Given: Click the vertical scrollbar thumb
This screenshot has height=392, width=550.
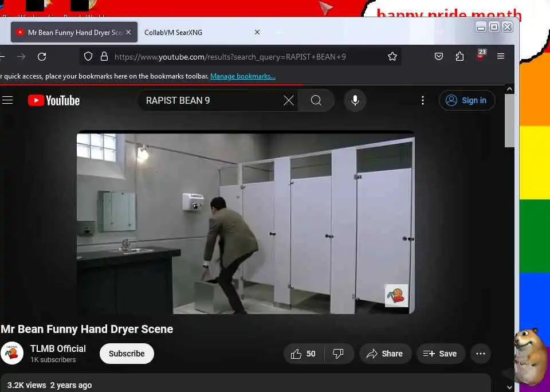Looking at the screenshot, I should [x=509, y=121].
